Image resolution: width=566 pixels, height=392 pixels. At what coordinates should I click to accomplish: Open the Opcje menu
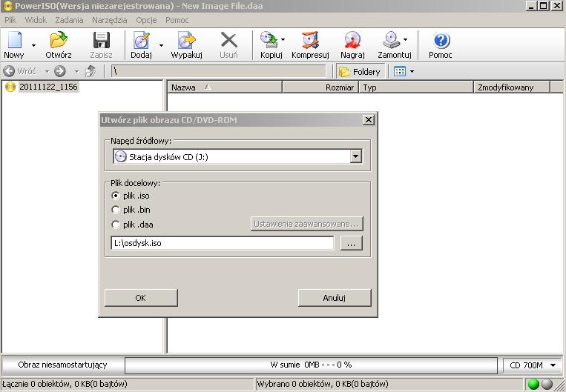tap(146, 20)
